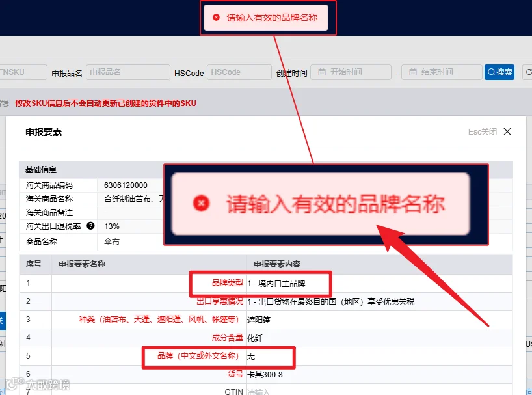Click the red error icon in top toast
This screenshot has height=395, width=532.
pyautogui.click(x=216, y=18)
